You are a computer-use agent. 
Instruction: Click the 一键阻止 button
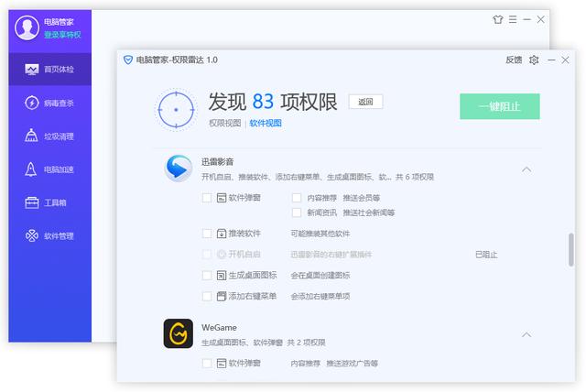[x=500, y=106]
